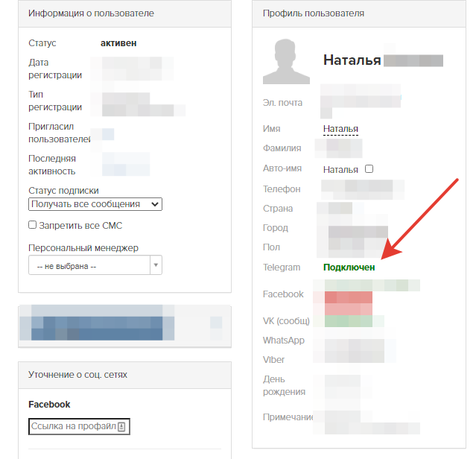The image size is (476, 459).
Task: Click the Фамилия field label
Action: (x=282, y=148)
